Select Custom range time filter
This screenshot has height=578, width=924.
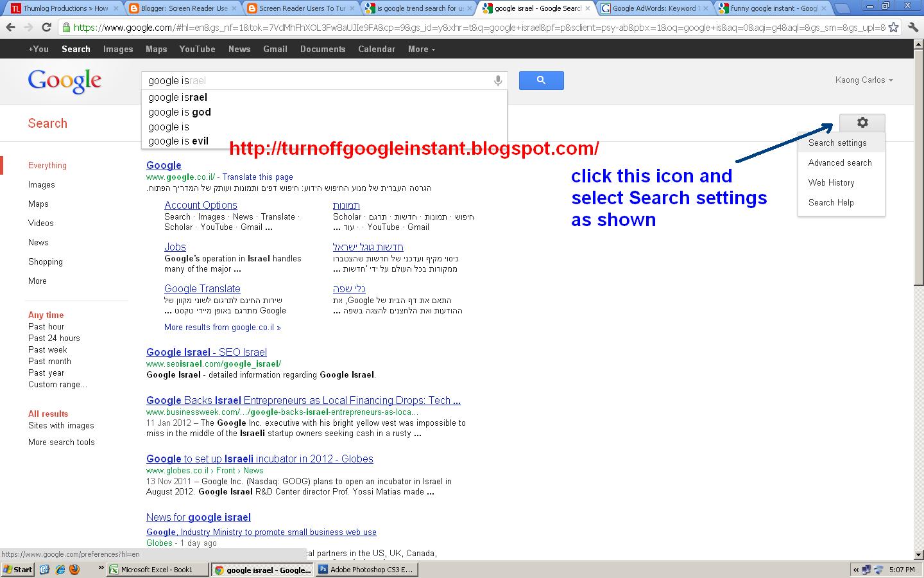click(x=58, y=385)
